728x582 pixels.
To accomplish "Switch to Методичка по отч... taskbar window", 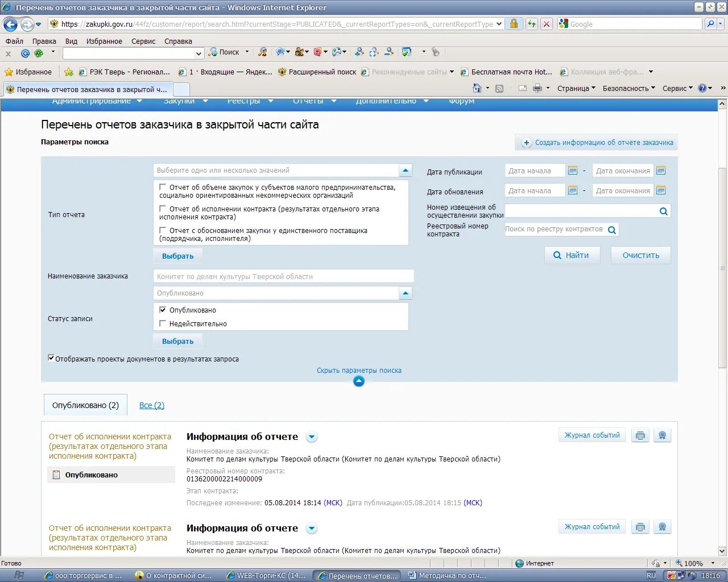I will pyautogui.click(x=448, y=576).
